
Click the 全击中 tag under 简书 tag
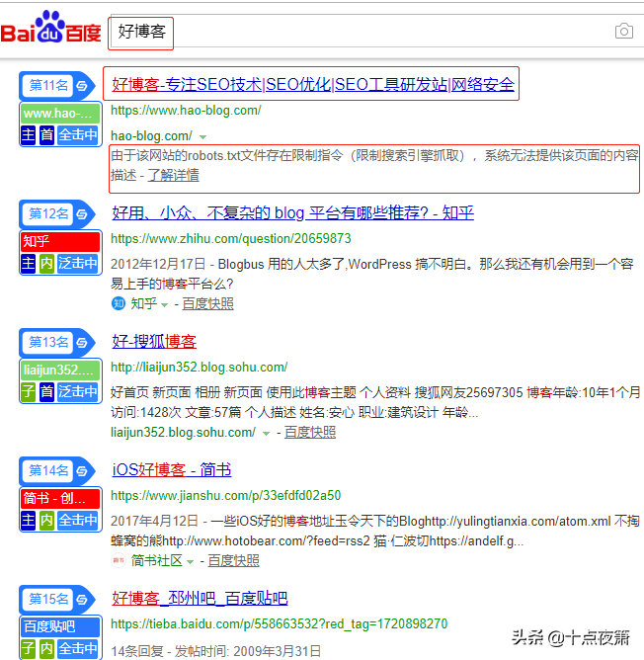click(x=77, y=521)
